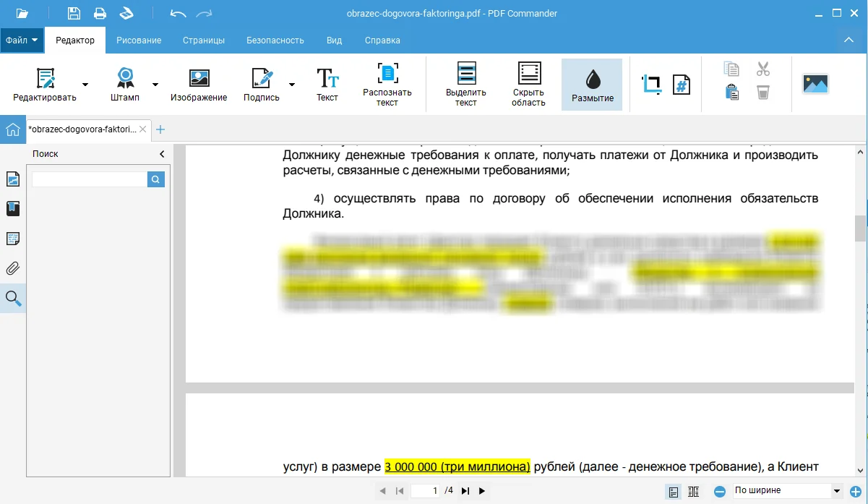Toggle two-page view mode

coord(694,492)
